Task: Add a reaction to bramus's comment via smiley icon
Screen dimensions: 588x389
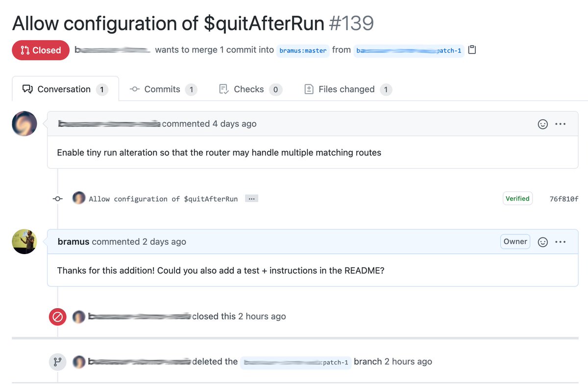Action: click(542, 241)
